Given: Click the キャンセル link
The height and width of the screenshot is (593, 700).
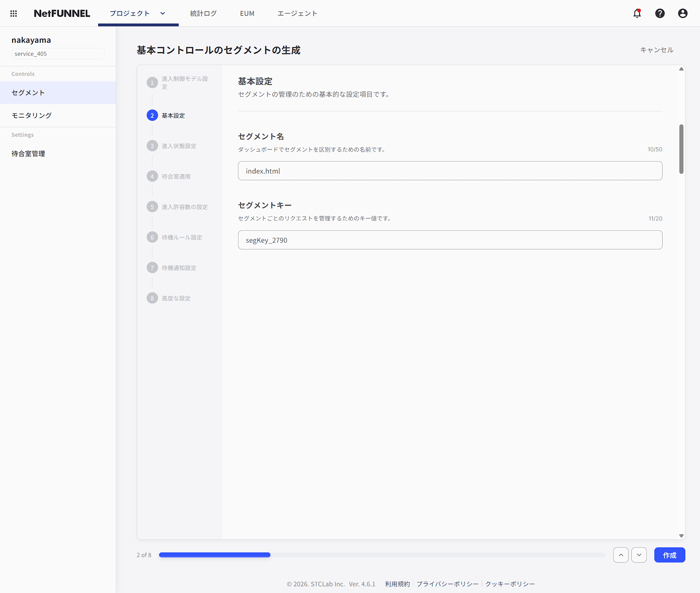Looking at the screenshot, I should [657, 50].
